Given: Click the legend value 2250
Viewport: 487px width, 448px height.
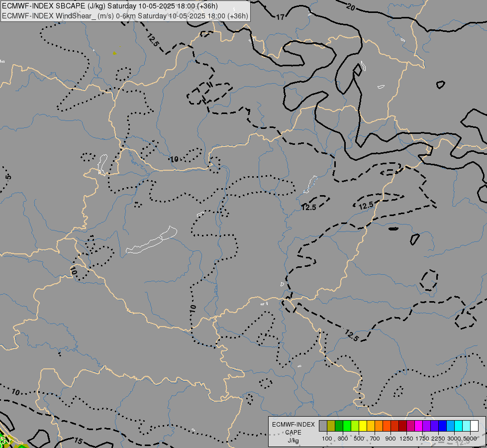Looking at the screenshot, I should click(x=438, y=439).
